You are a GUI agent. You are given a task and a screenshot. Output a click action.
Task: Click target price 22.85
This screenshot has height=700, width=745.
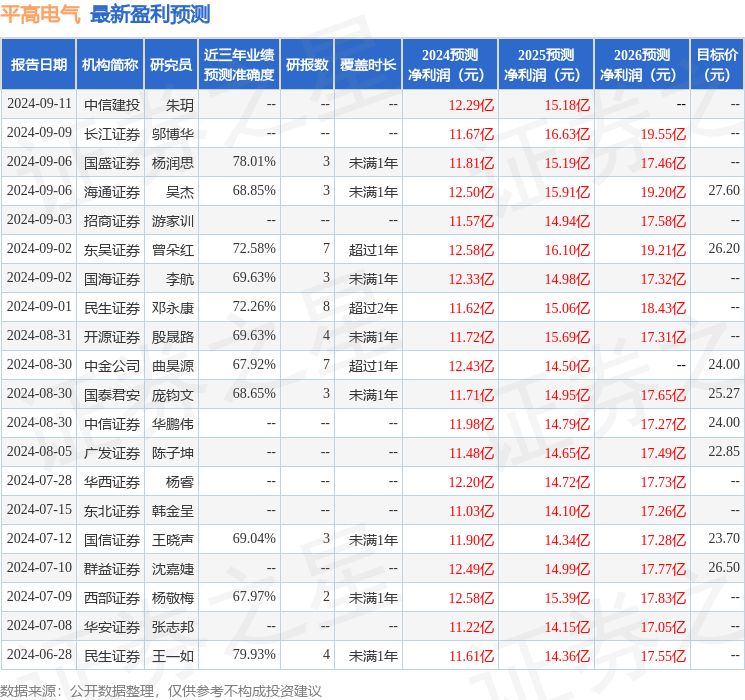[x=724, y=451]
